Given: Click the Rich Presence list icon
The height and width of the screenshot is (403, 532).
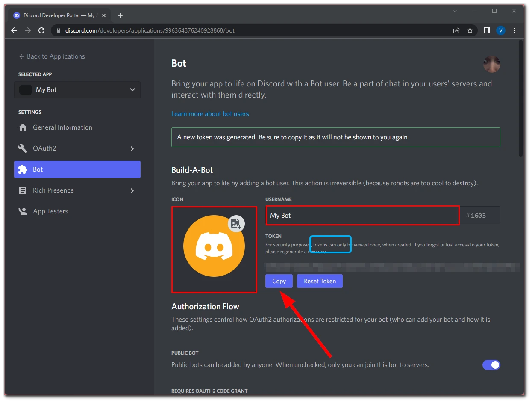Looking at the screenshot, I should [23, 190].
